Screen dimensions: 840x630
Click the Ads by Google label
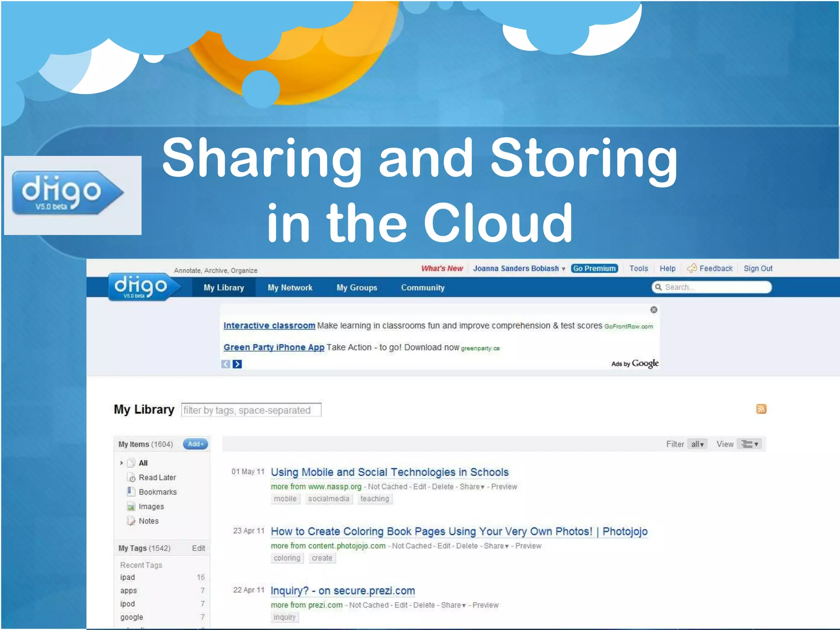(635, 363)
